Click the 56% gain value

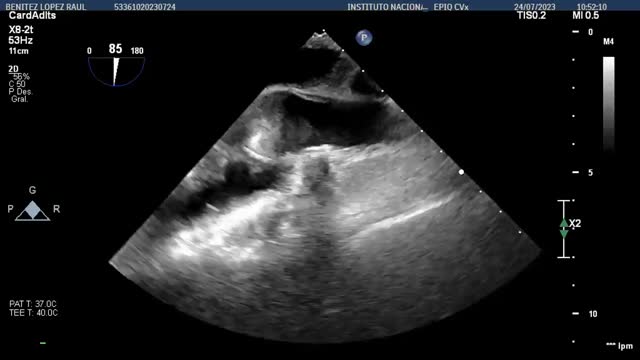pos(21,77)
